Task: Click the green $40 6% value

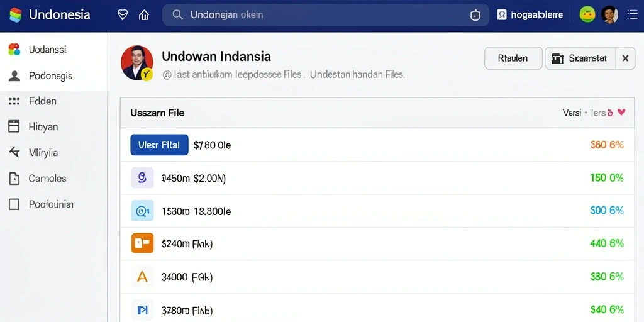Action: 607,309
